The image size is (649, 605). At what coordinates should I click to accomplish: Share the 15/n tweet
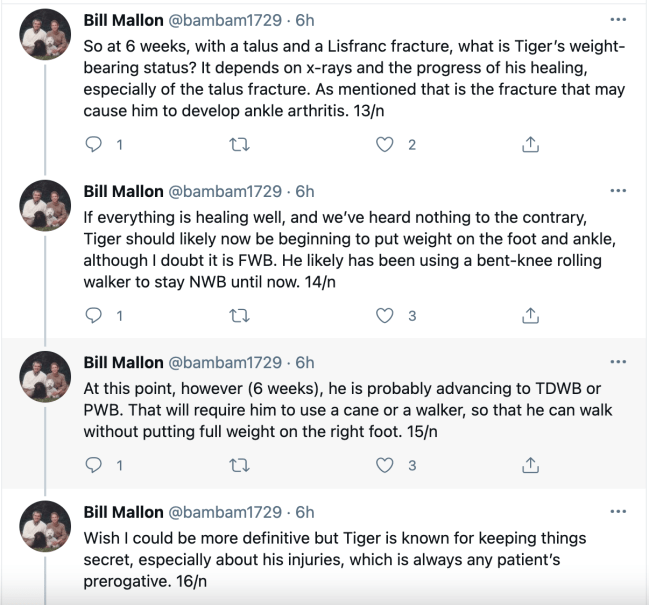(530, 465)
